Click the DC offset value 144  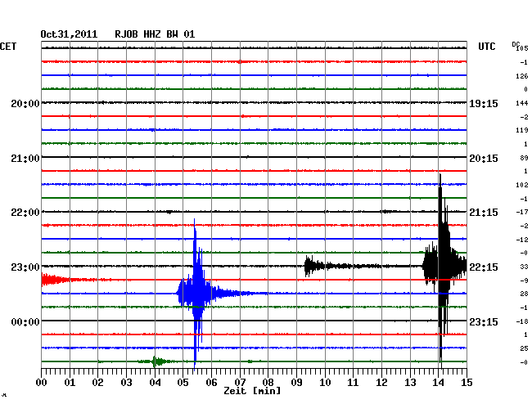[522, 103]
